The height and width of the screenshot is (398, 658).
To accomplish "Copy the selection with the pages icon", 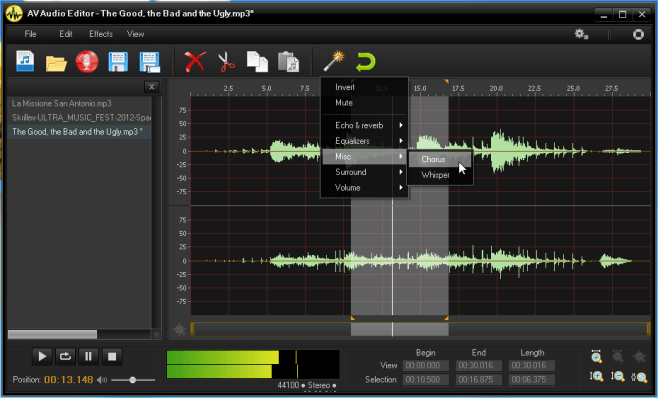I will click(257, 62).
